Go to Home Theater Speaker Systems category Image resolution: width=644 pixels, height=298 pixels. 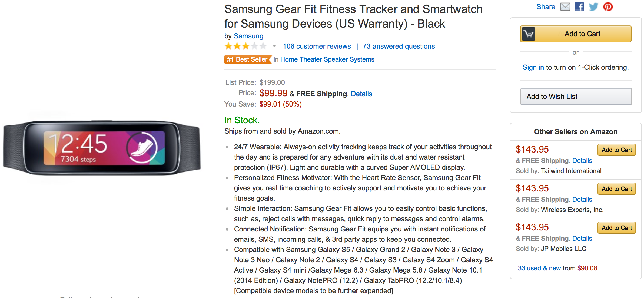pyautogui.click(x=327, y=59)
